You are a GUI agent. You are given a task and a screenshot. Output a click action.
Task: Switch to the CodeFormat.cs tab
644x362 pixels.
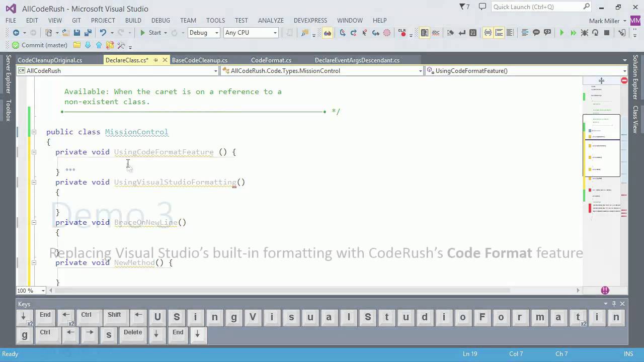pyautogui.click(x=271, y=60)
